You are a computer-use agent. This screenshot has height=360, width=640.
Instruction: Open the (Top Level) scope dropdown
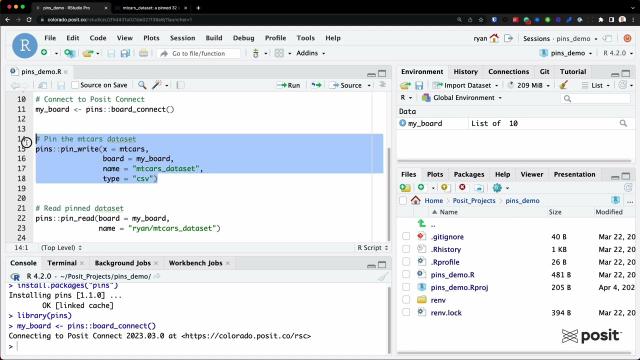61,247
